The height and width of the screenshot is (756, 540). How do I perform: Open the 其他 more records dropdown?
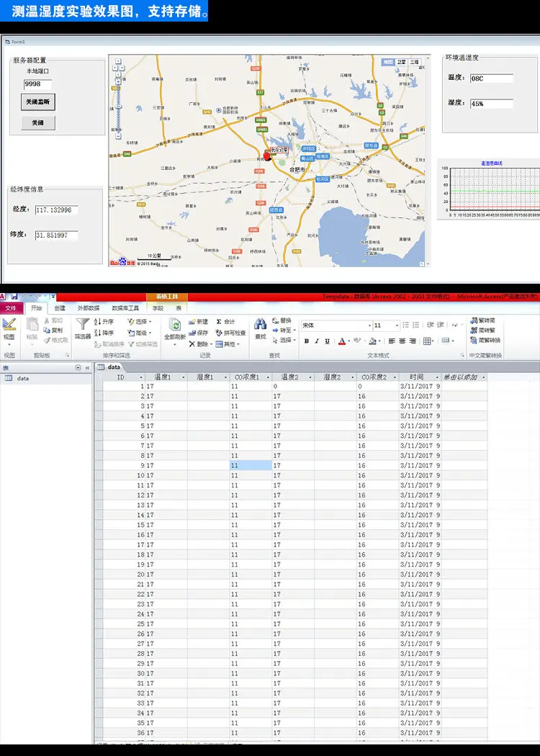click(x=228, y=343)
